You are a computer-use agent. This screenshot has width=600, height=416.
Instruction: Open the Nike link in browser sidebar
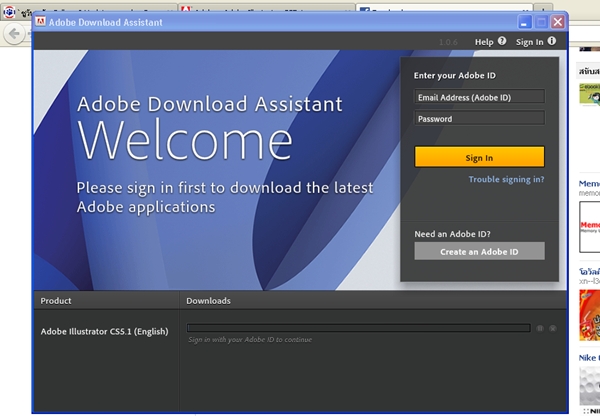click(x=589, y=358)
